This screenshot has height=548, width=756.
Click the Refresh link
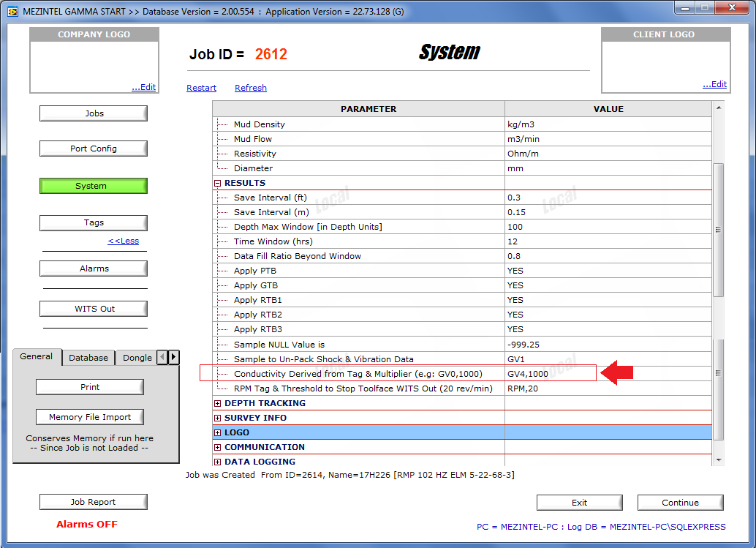pos(251,88)
